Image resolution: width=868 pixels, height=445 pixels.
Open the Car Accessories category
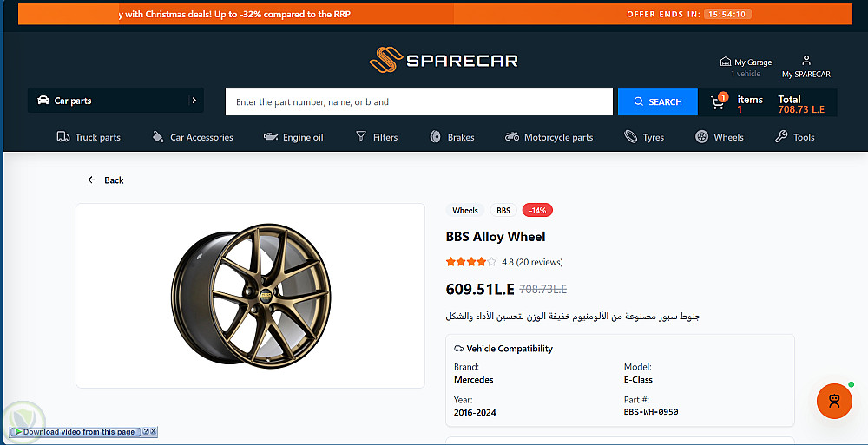tap(193, 137)
